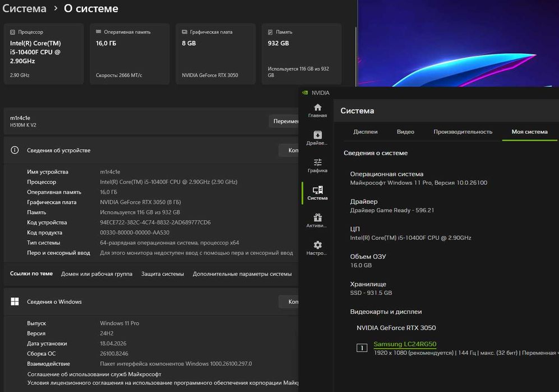
Task: Open Дополнительные параметры системы link
Action: click(x=242, y=274)
